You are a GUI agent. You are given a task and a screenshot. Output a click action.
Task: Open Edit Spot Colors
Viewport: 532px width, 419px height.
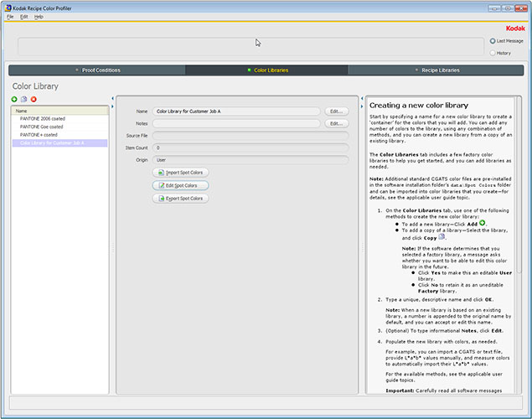180,185
